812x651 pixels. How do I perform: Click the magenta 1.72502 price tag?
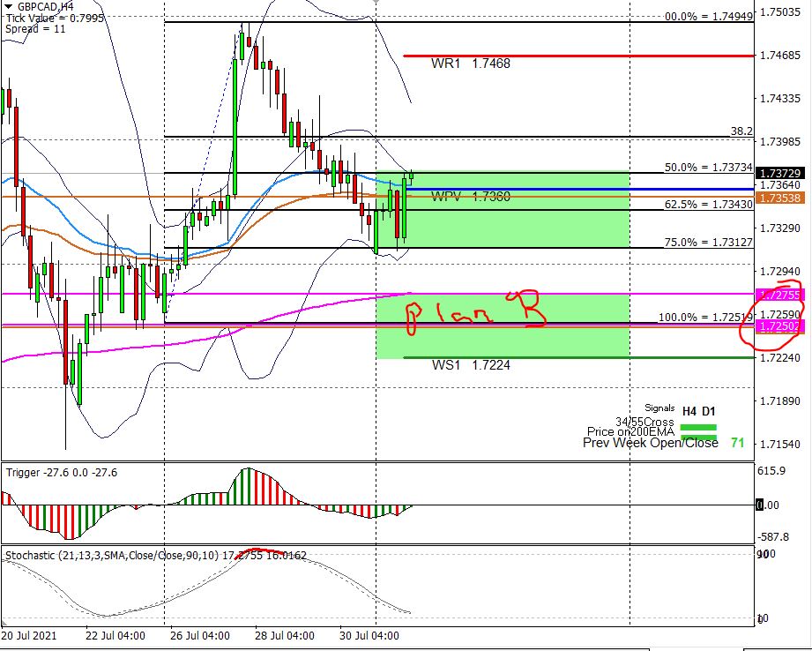(x=779, y=326)
